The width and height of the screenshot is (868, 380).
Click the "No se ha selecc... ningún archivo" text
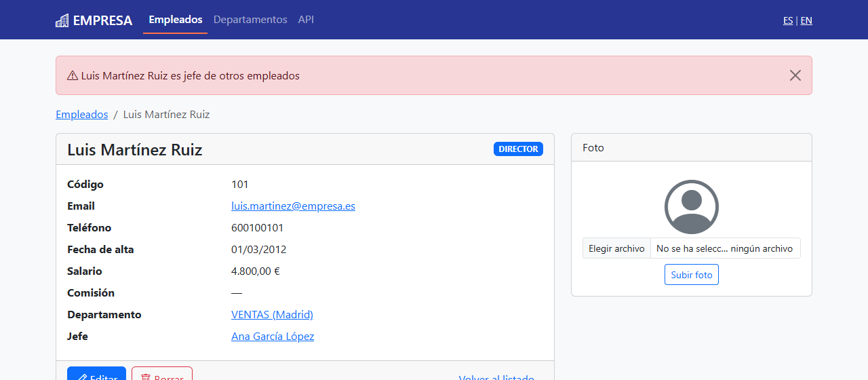725,248
